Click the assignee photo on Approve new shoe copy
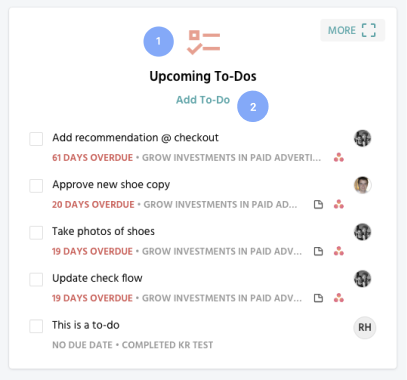Screen dimensions: 407x380 (363, 185)
